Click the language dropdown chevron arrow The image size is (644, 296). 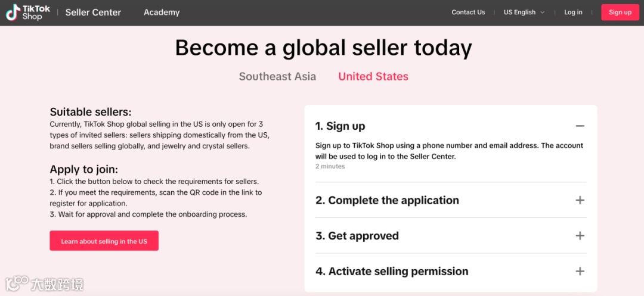click(543, 13)
